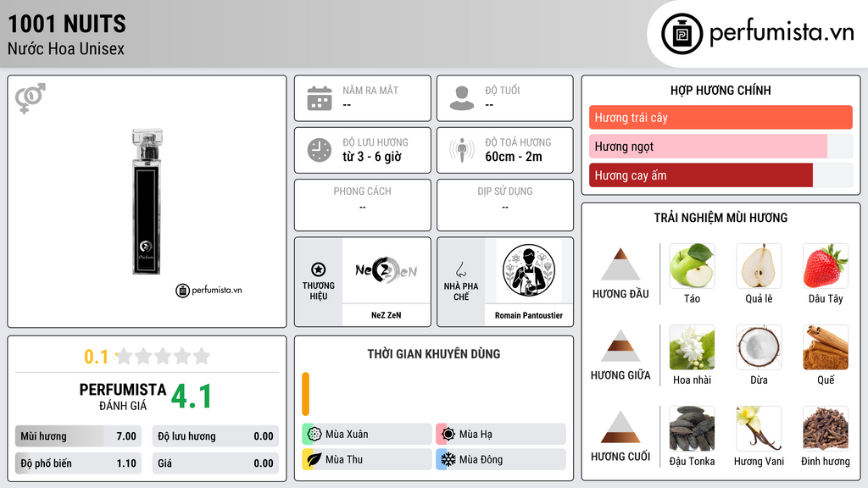
Task: Click the Hương cuối pyramid icon
Action: pyautogui.click(x=620, y=427)
